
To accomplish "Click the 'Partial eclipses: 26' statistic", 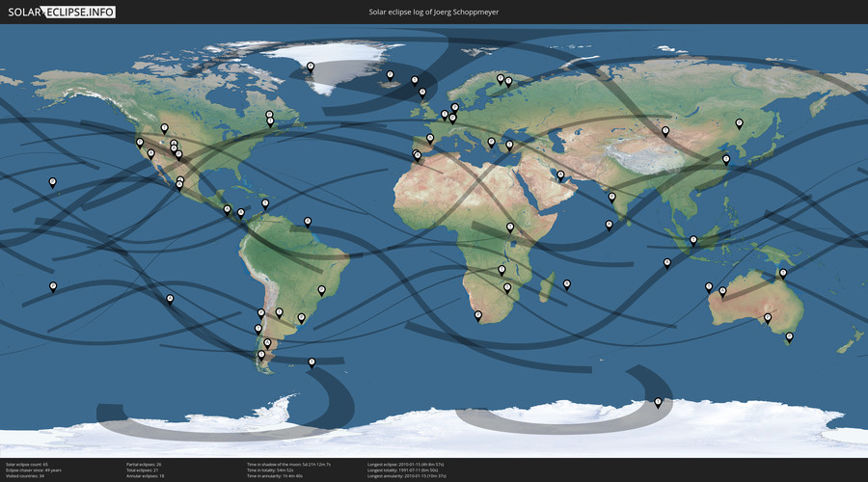I will tap(144, 465).
